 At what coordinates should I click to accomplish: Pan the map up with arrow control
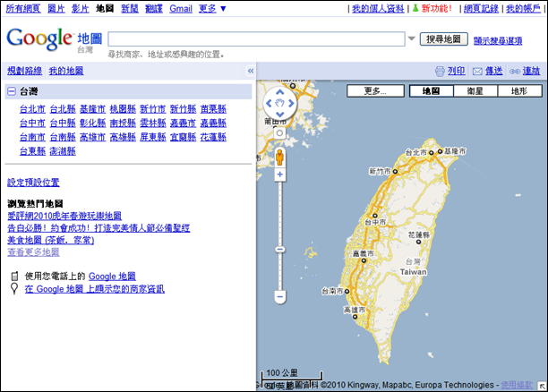[x=280, y=92]
